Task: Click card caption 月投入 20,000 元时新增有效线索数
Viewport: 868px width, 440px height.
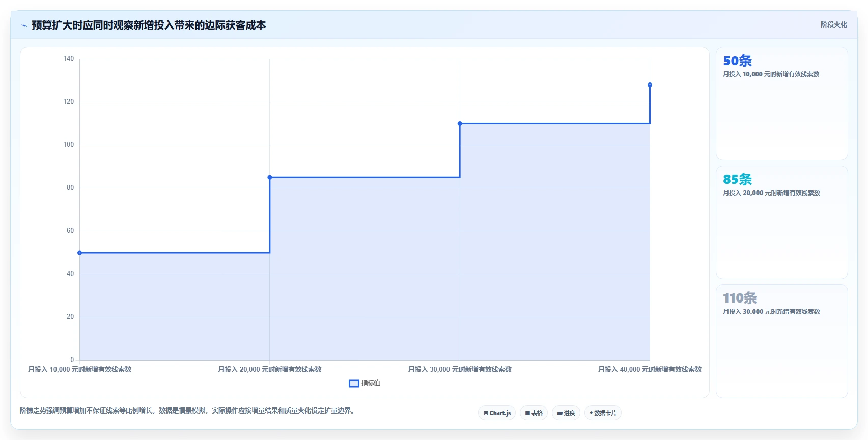Action: coord(771,193)
